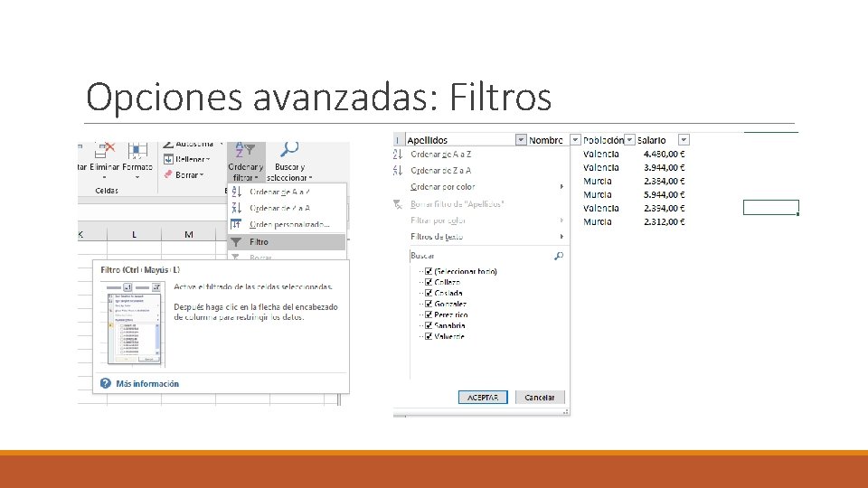
Task: Uncheck the Perez rico checkbox
Action: click(x=429, y=314)
